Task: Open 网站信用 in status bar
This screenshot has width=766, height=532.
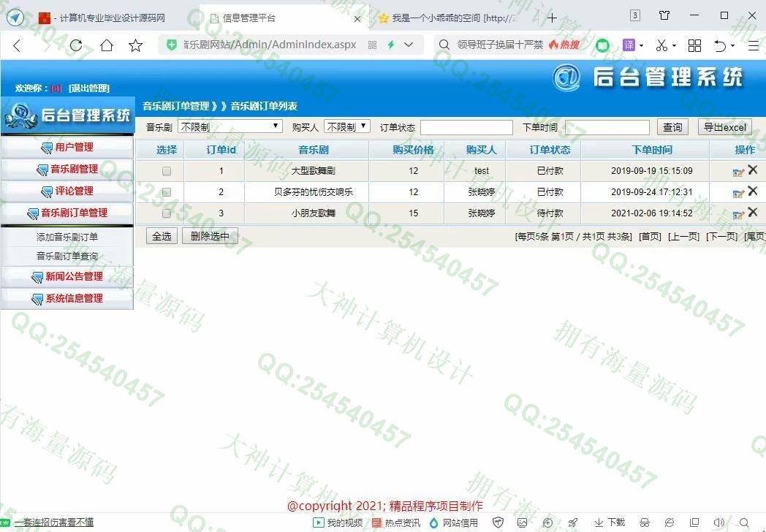Action: tap(454, 522)
